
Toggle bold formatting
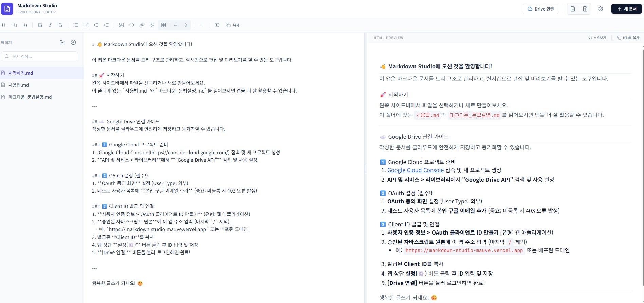40,25
